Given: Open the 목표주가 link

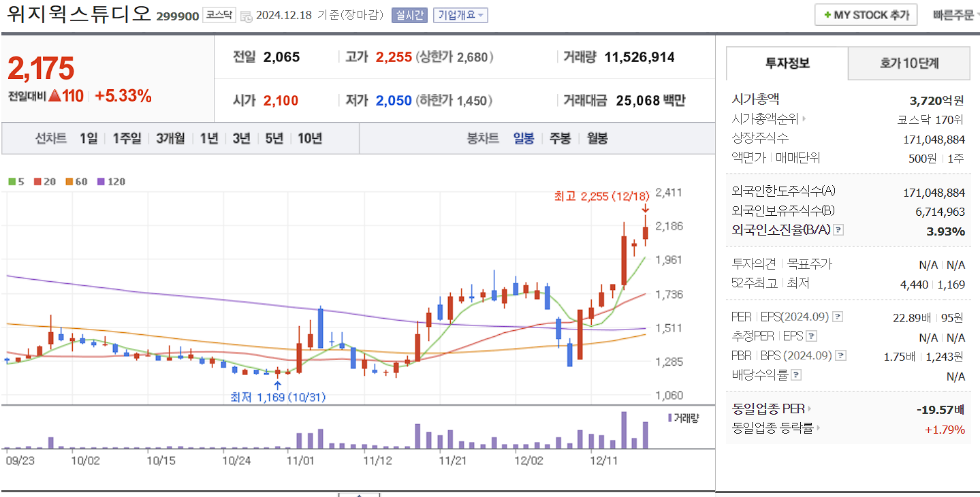Looking at the screenshot, I should coord(808,264).
